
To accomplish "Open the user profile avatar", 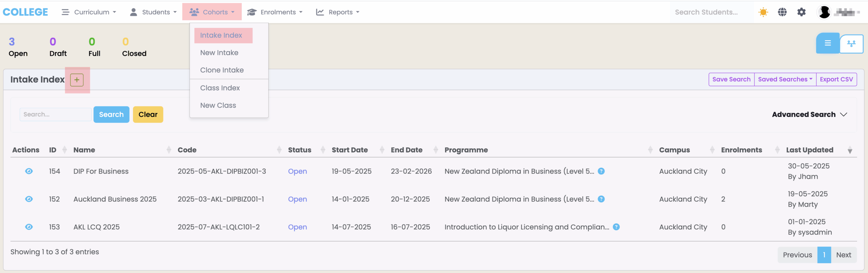I will (x=824, y=12).
